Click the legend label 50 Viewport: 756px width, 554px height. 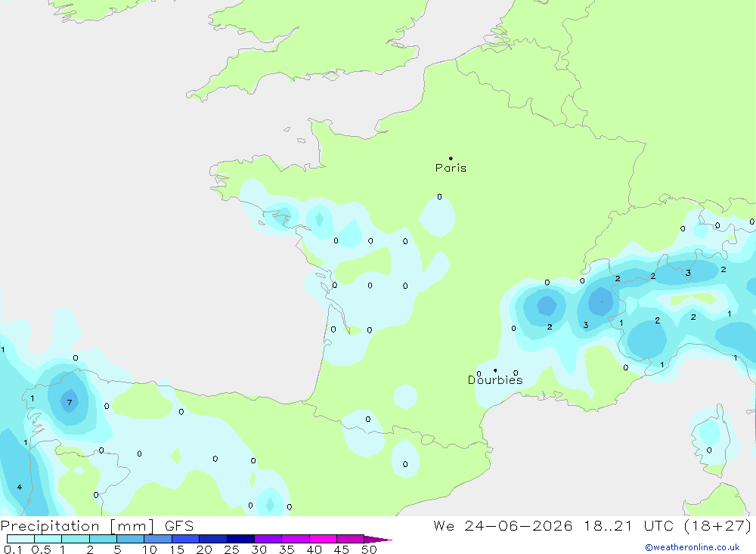(369, 549)
